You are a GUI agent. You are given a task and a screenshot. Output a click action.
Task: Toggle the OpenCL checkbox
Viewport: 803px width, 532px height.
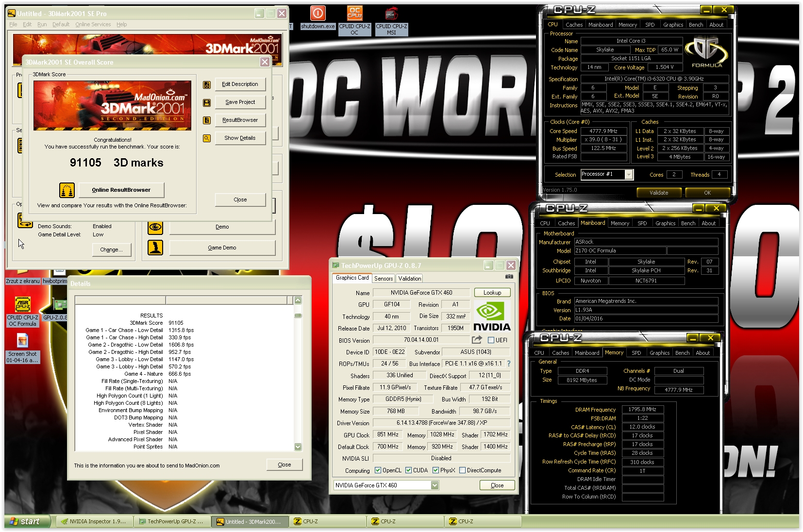[378, 470]
